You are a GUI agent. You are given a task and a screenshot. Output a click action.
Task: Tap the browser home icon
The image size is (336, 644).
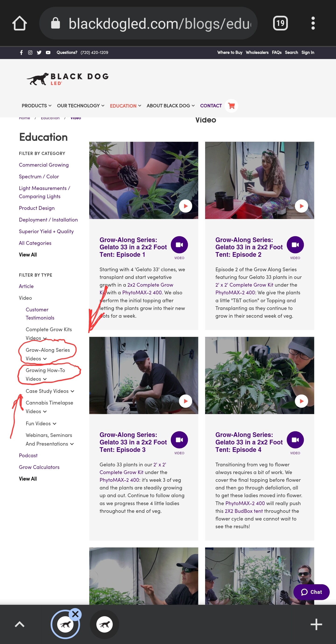(20, 23)
